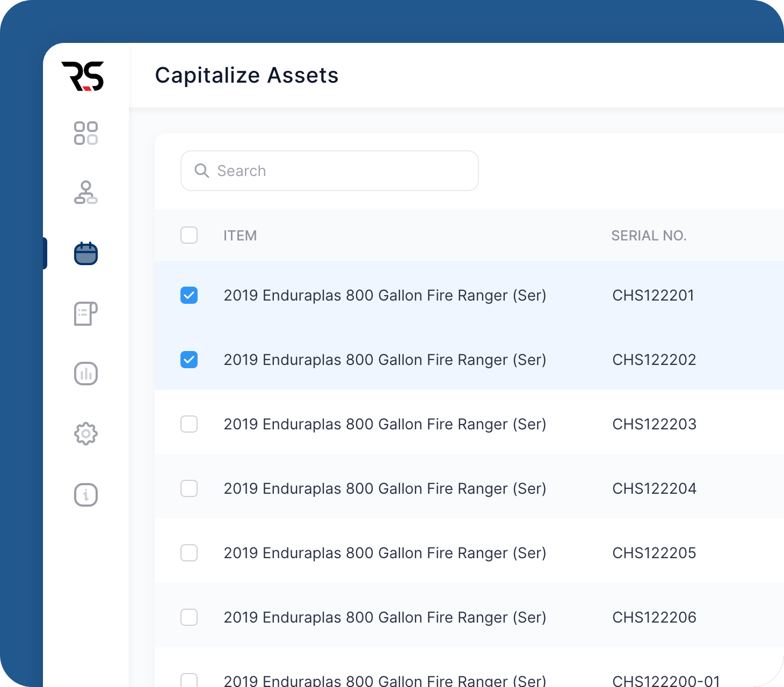
Task: Click serial number CHS122202
Action: (655, 360)
